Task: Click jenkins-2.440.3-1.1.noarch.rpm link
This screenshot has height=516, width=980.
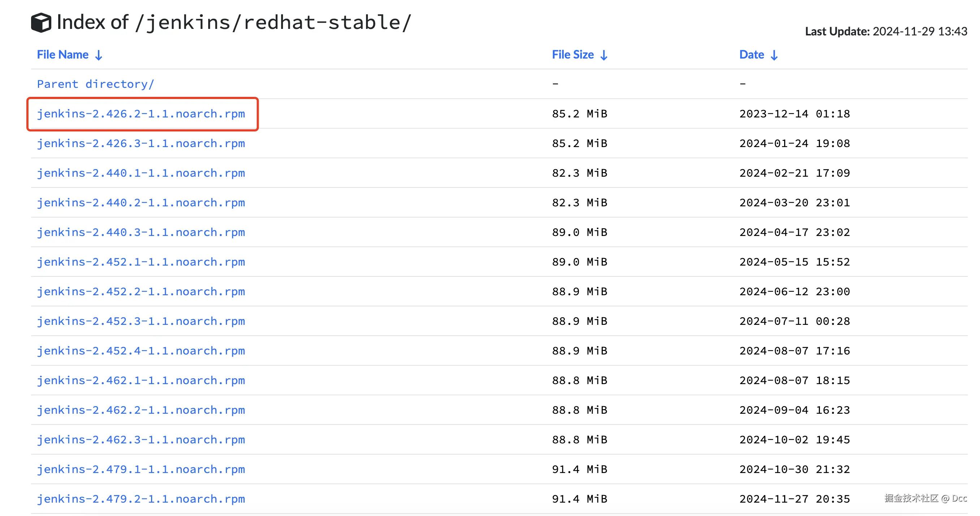Action: (x=141, y=232)
